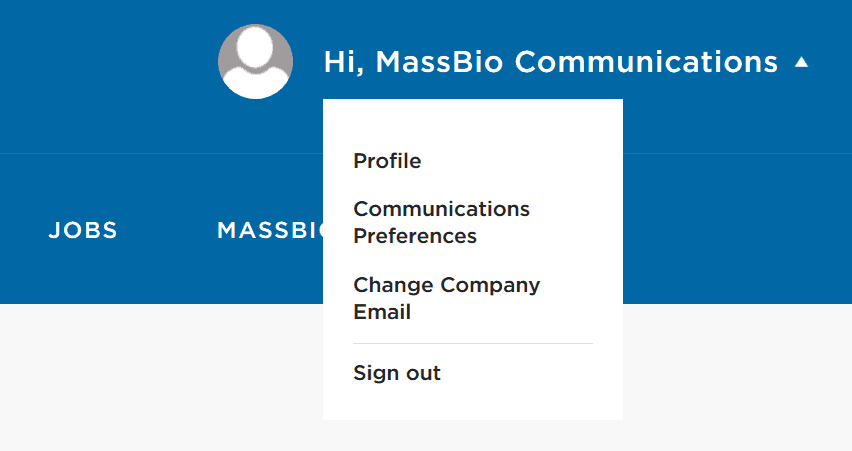Click the word Preferences in the menu
Viewport: 852px width, 451px height.
(415, 236)
